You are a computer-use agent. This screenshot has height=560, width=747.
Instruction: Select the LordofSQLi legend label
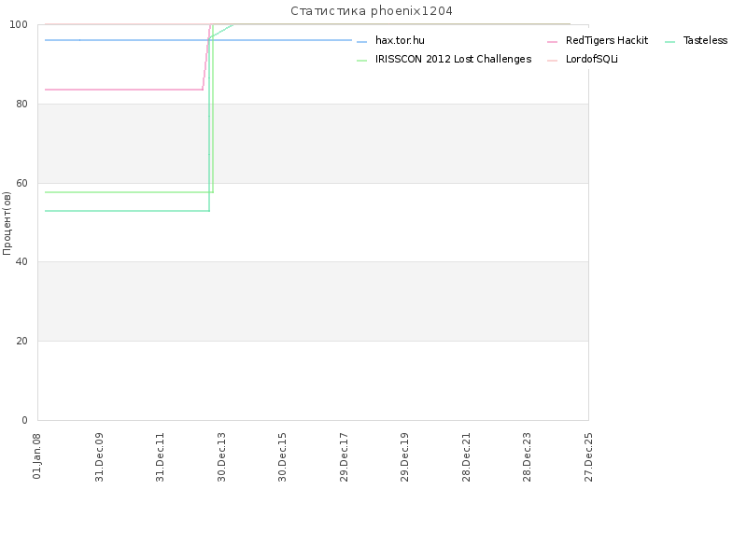(x=592, y=59)
